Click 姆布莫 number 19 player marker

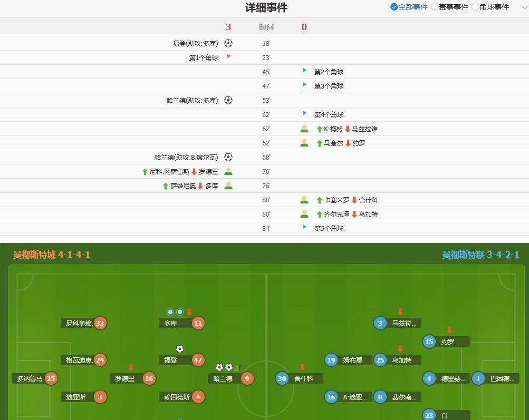[331, 360]
